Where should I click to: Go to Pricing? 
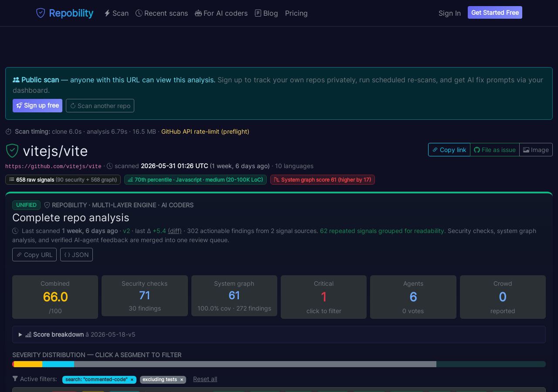296,13
